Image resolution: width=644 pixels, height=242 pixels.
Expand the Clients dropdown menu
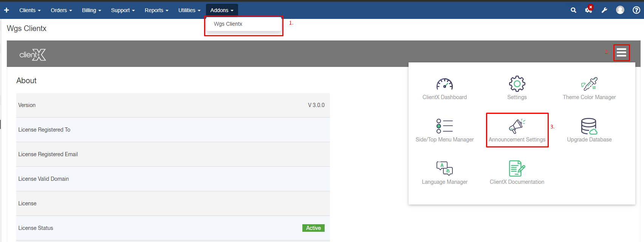tap(30, 10)
